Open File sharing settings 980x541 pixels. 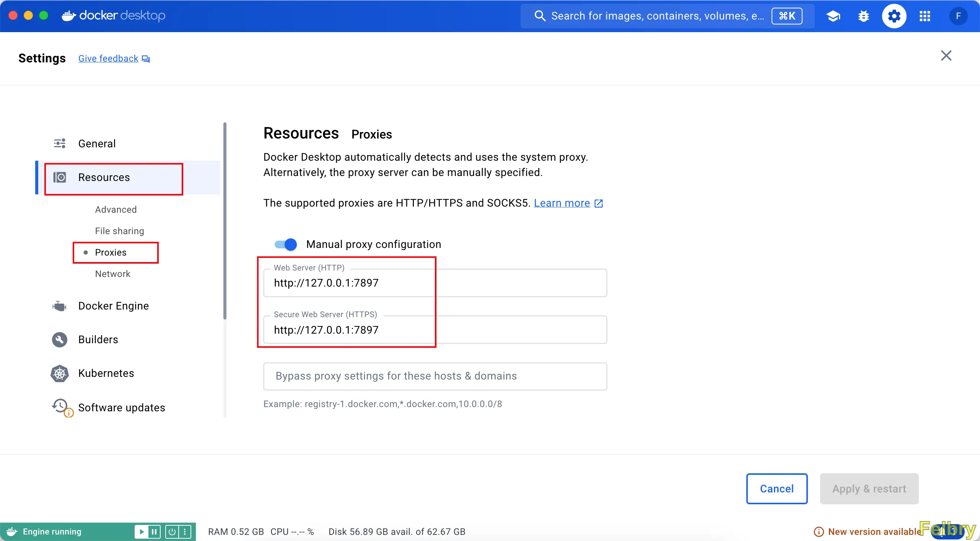point(120,231)
